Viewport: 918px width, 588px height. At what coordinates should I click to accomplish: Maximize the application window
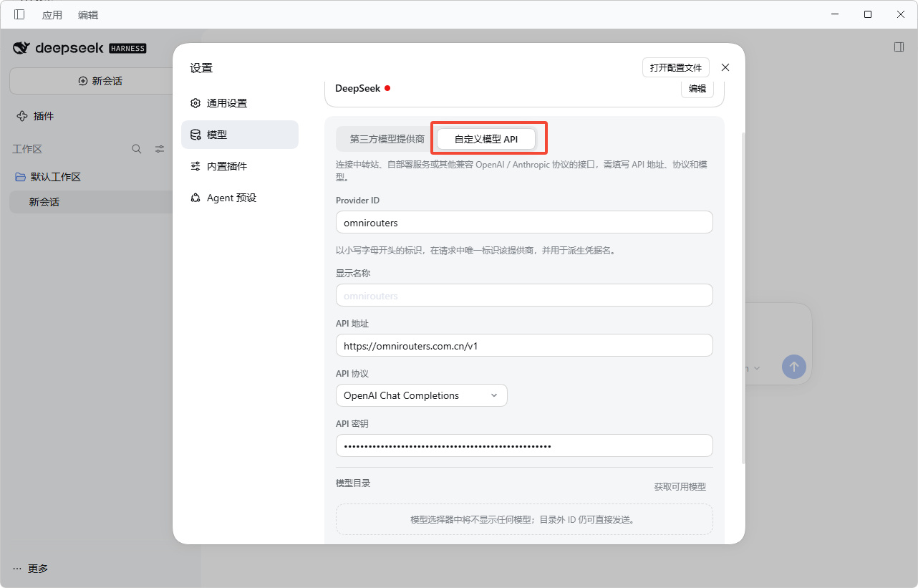pyautogui.click(x=868, y=14)
